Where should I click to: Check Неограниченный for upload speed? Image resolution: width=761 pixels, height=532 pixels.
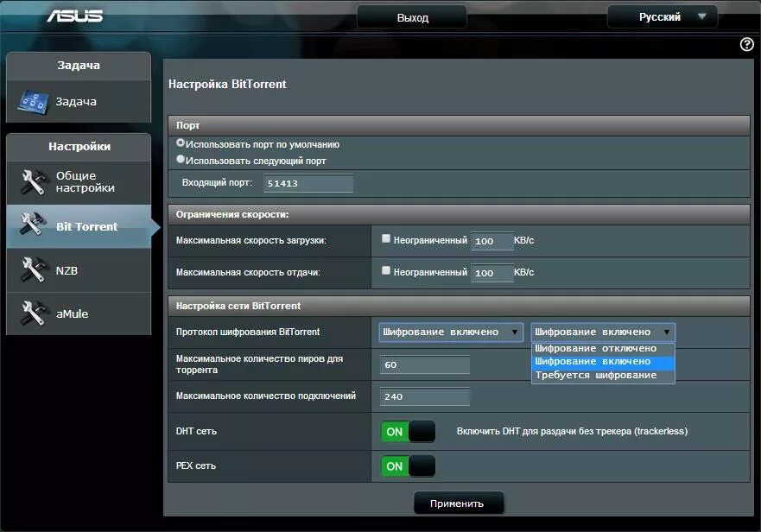386,270
